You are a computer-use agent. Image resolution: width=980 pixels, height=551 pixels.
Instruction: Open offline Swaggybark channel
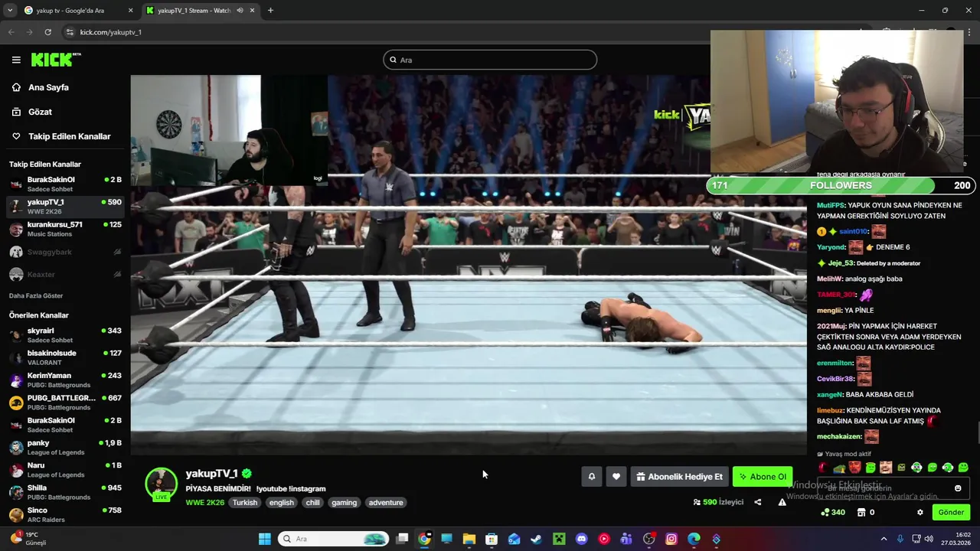pyautogui.click(x=65, y=252)
